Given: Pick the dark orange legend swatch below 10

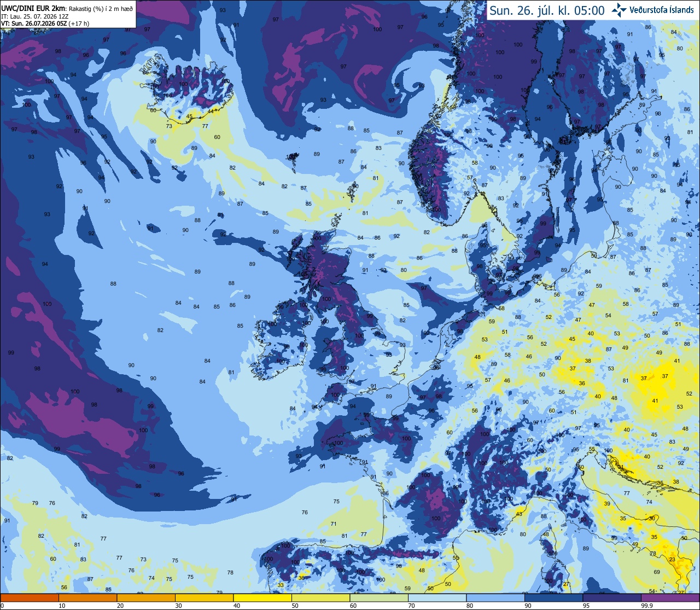Looking at the screenshot, I should (x=30, y=597).
